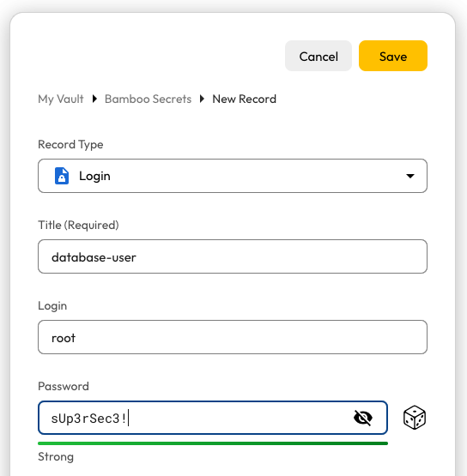Click the Strong strength label

click(x=56, y=457)
